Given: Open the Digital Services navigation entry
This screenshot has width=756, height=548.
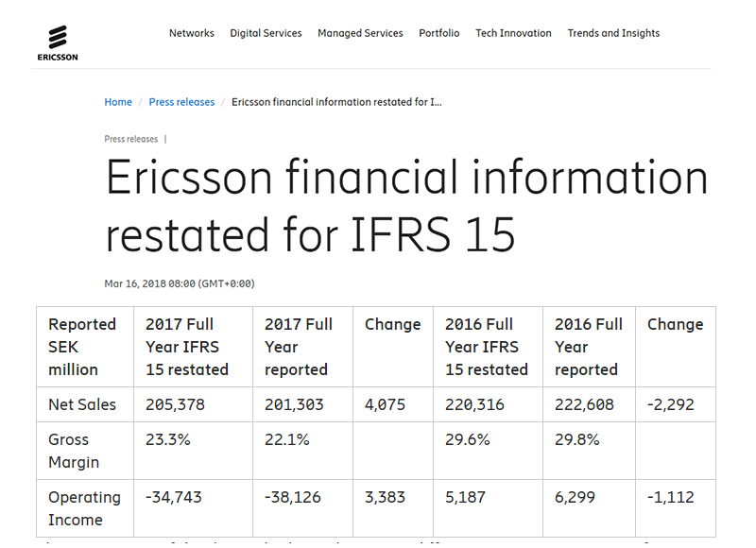Looking at the screenshot, I should click(266, 33).
